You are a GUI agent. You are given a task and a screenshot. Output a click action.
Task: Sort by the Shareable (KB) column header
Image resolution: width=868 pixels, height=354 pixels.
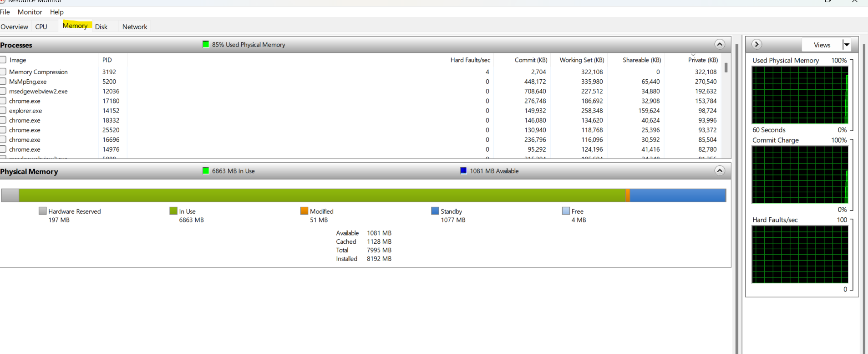(642, 60)
